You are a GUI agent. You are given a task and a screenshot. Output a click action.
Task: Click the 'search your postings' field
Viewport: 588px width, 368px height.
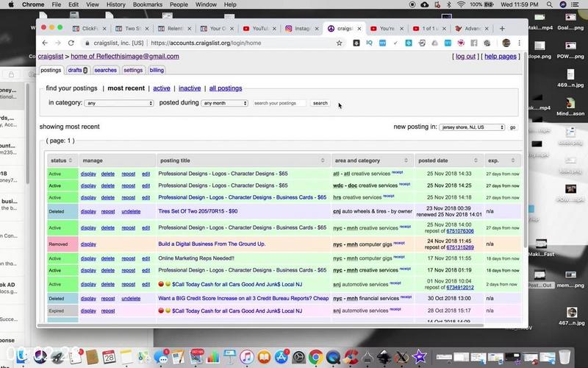280,103
